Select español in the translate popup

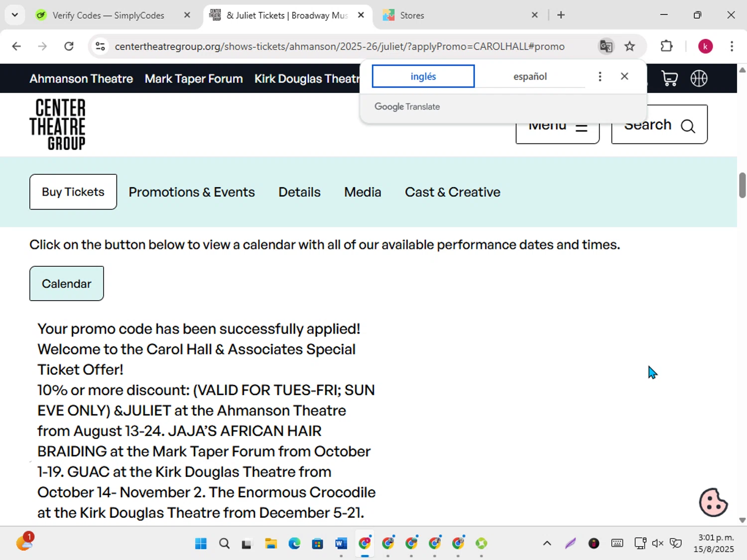pos(530,76)
